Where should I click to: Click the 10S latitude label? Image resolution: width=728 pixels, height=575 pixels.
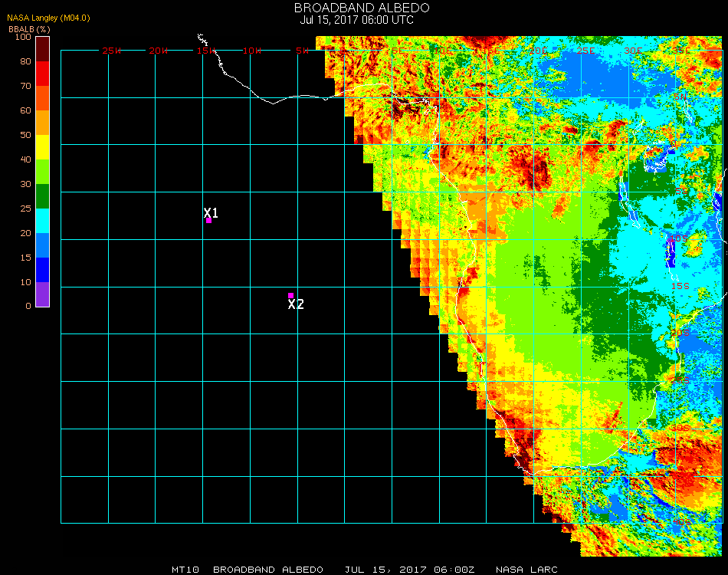[680, 238]
